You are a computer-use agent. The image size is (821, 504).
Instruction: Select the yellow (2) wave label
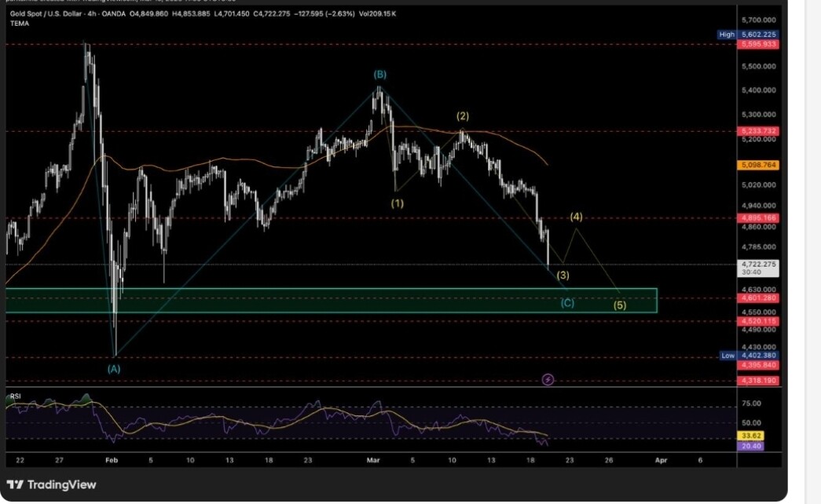[x=462, y=116]
